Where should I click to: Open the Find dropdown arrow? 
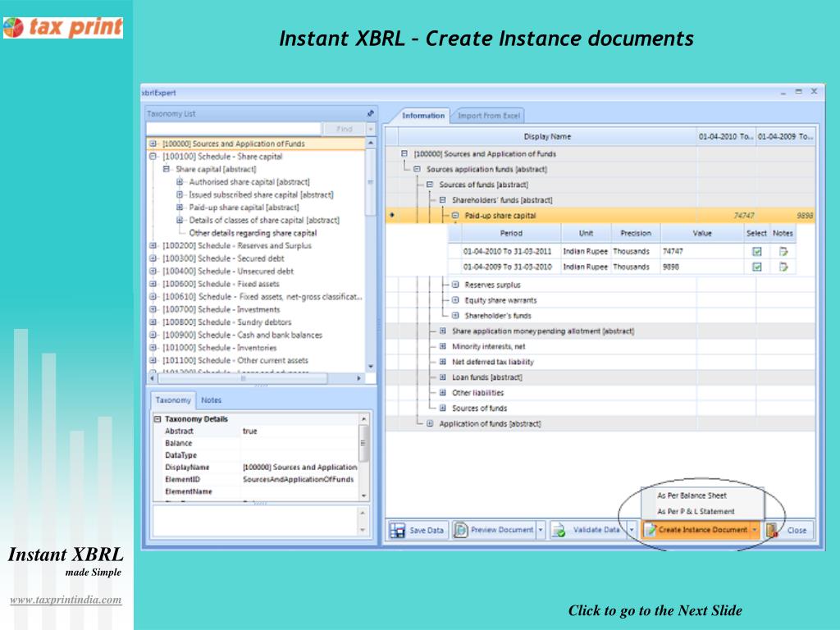pos(371,129)
